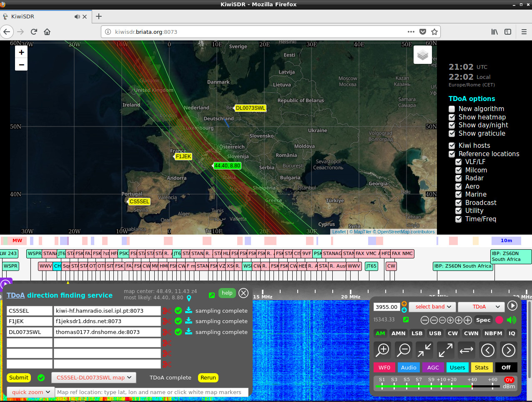Open the Stats tab
Image resolution: width=532 pixels, height=402 pixels.
coord(481,368)
